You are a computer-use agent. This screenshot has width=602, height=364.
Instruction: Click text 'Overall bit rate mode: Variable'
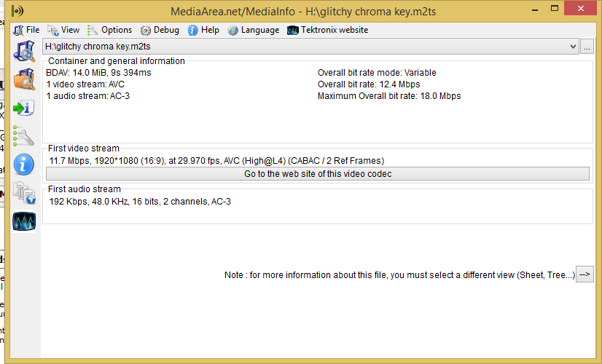377,73
